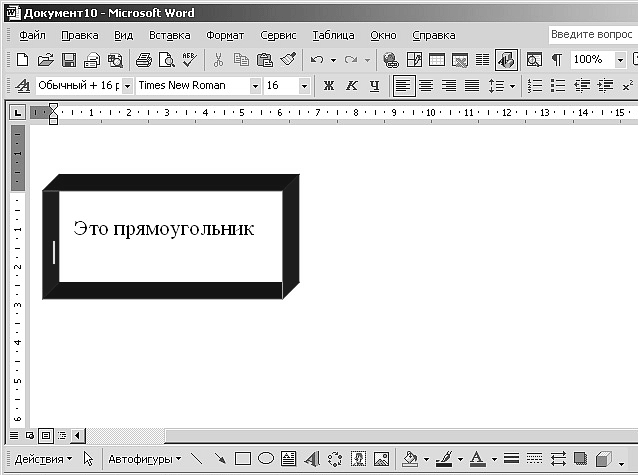Image resolution: width=638 pixels, height=475 pixels.
Task: Insert WordArt object
Action: point(312,459)
